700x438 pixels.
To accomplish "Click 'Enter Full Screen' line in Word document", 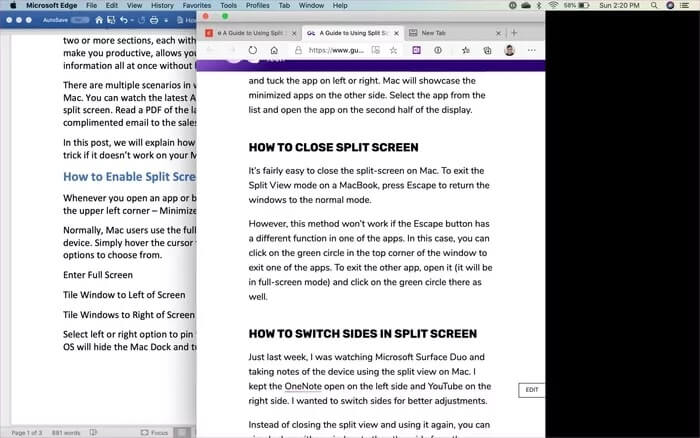I will (98, 275).
